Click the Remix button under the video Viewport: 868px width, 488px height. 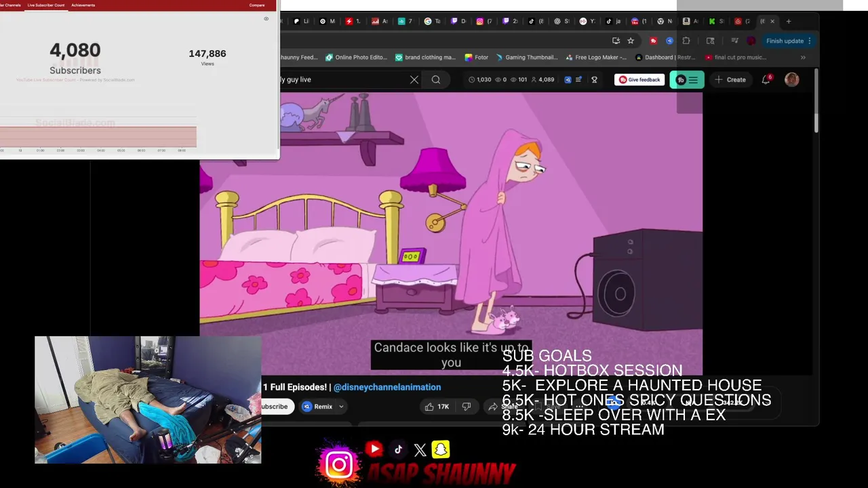317,407
